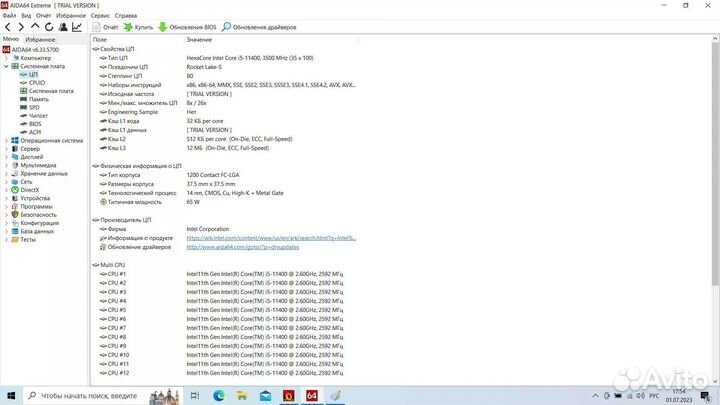Click the Купить buy button

(x=138, y=27)
